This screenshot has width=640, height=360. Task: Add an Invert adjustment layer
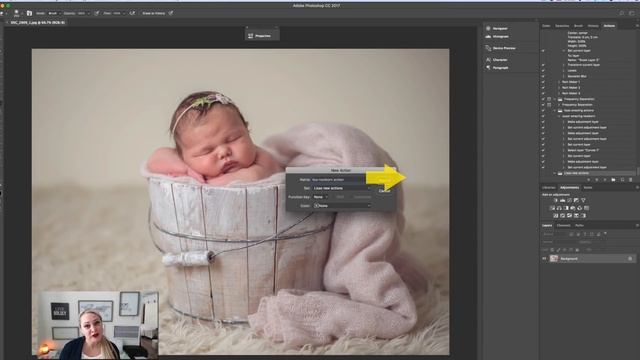556,216
